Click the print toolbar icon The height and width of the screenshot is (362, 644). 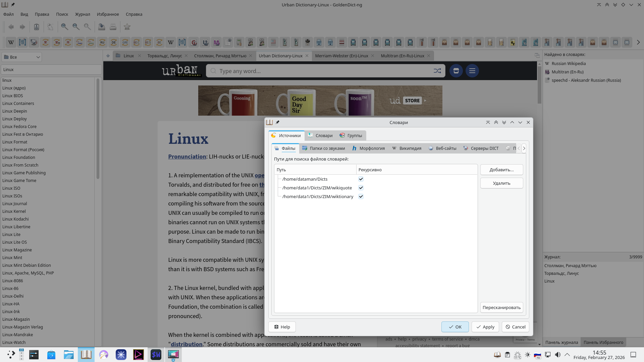tap(113, 27)
